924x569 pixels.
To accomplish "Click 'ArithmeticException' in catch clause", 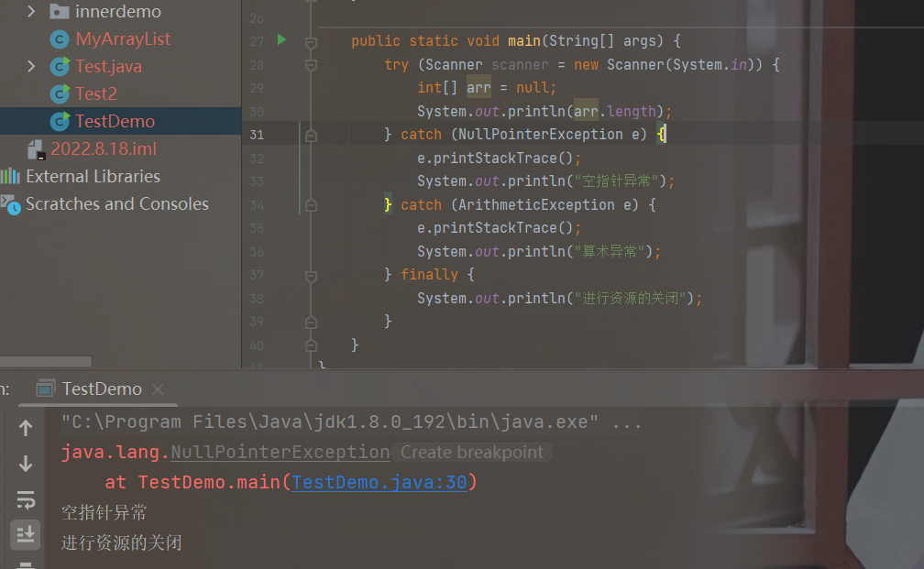I will (536, 204).
